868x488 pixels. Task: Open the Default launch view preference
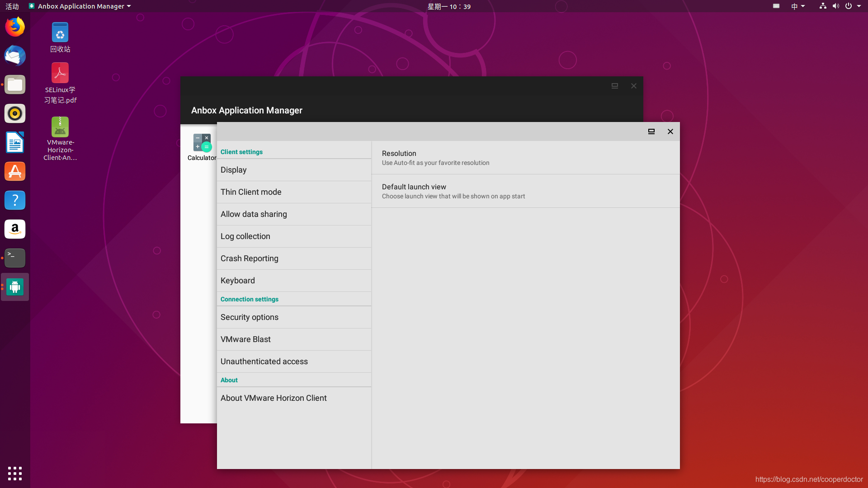[x=525, y=191]
